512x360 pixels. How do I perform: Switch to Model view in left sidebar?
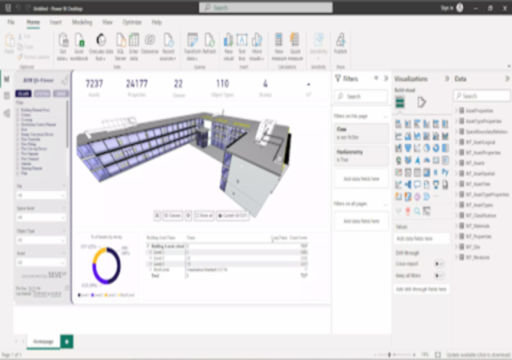(7, 114)
